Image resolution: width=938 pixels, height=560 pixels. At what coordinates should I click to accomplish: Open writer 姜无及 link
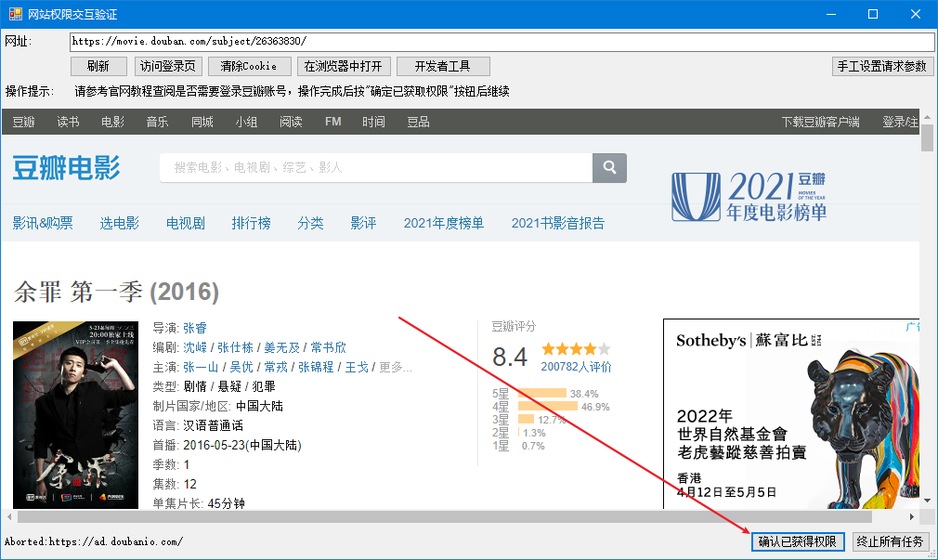pos(281,347)
